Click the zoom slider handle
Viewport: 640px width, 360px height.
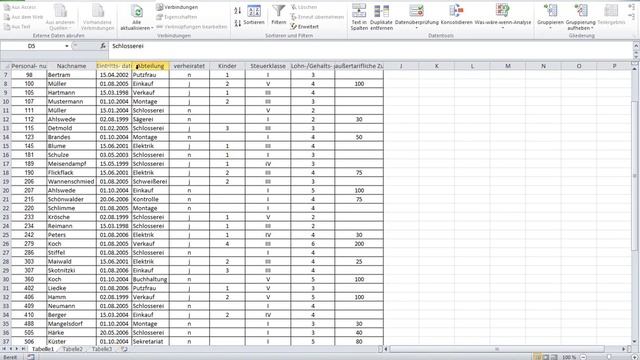point(609,357)
